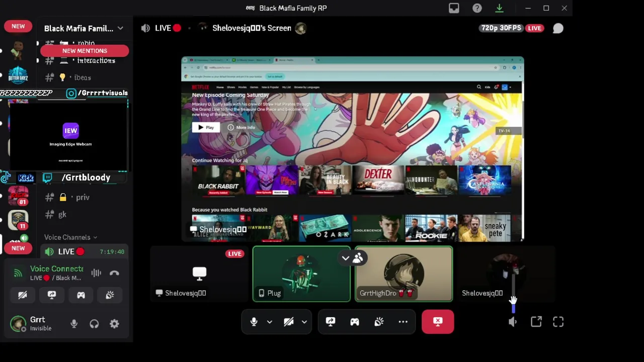The height and width of the screenshot is (362, 644).
Task: Adjust stream volume speaker icon
Action: pos(513,322)
